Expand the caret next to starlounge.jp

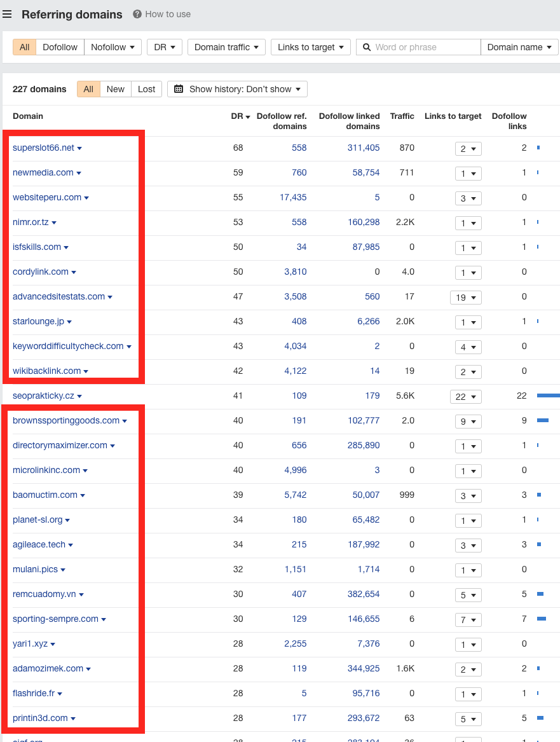69,322
